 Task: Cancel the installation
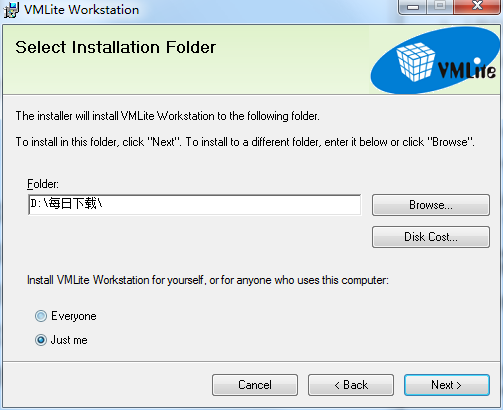(255, 385)
